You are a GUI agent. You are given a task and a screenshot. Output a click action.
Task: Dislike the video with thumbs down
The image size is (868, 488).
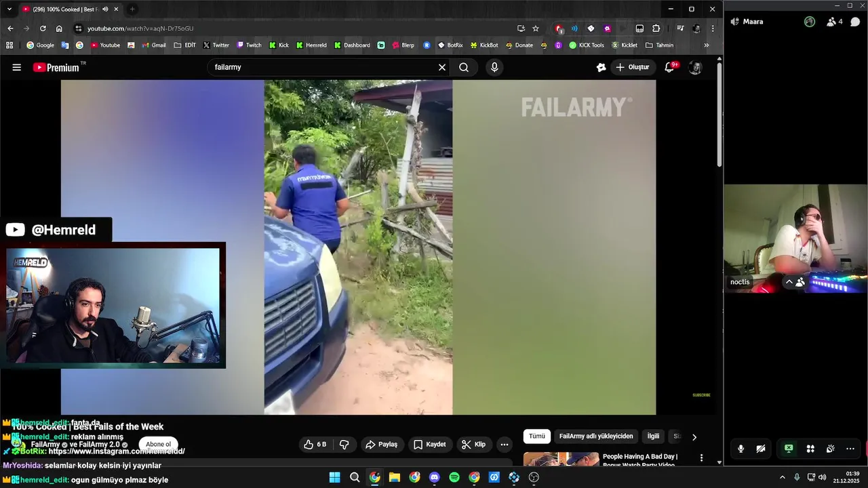(344, 445)
